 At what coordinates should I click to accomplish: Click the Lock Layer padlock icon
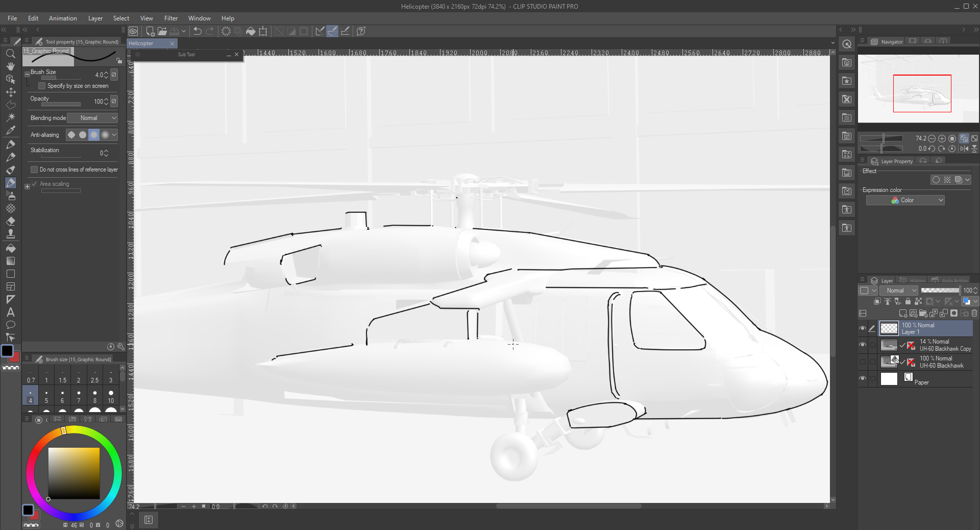[908, 301]
